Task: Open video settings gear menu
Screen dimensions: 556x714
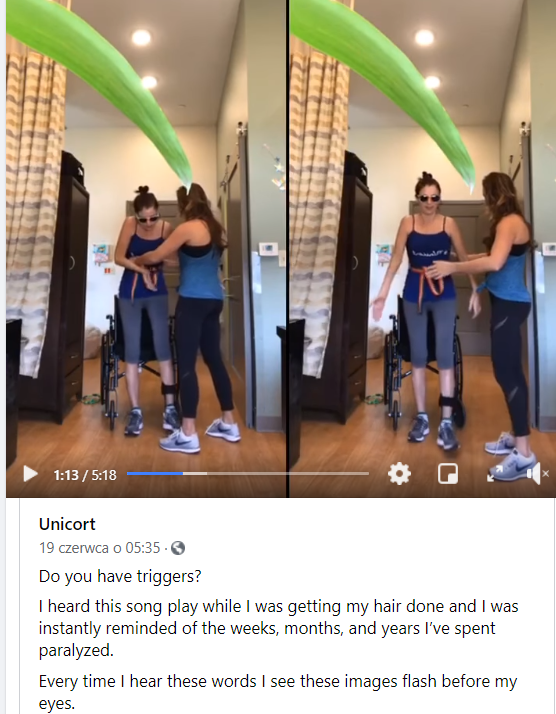Action: pos(399,474)
